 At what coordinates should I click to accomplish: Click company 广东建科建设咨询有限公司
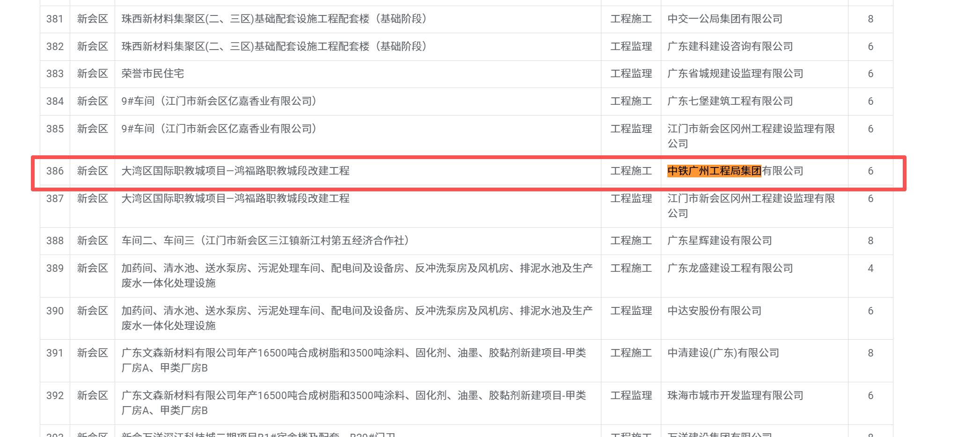pos(730,47)
